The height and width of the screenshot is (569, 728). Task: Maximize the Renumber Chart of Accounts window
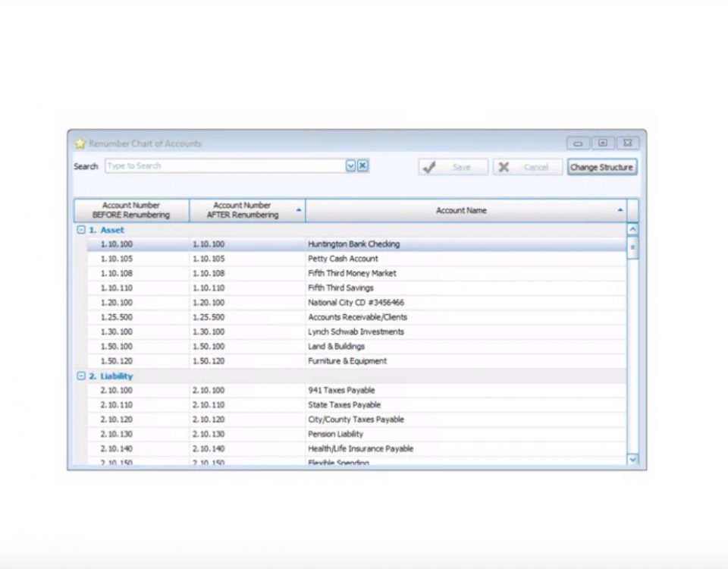coord(603,143)
